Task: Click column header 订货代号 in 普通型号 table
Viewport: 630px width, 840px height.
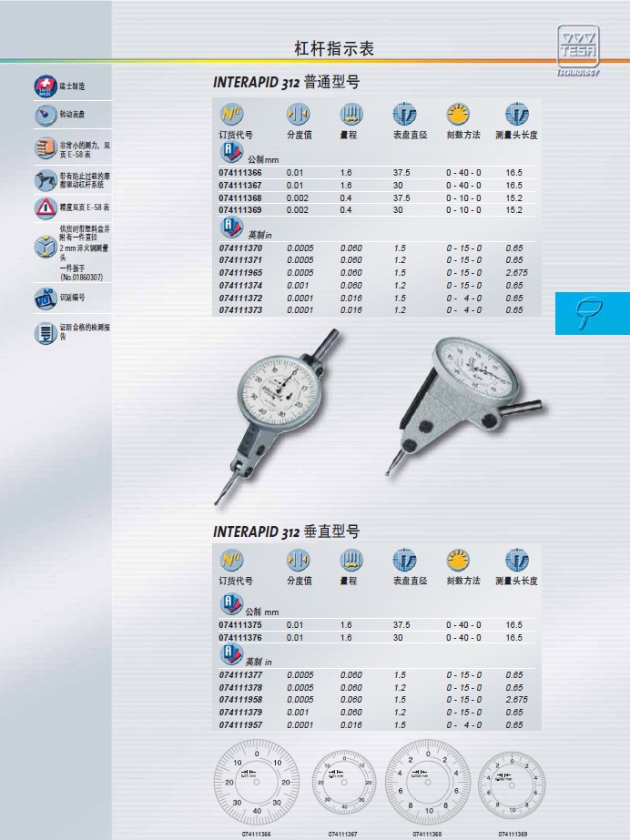Action: (236, 135)
